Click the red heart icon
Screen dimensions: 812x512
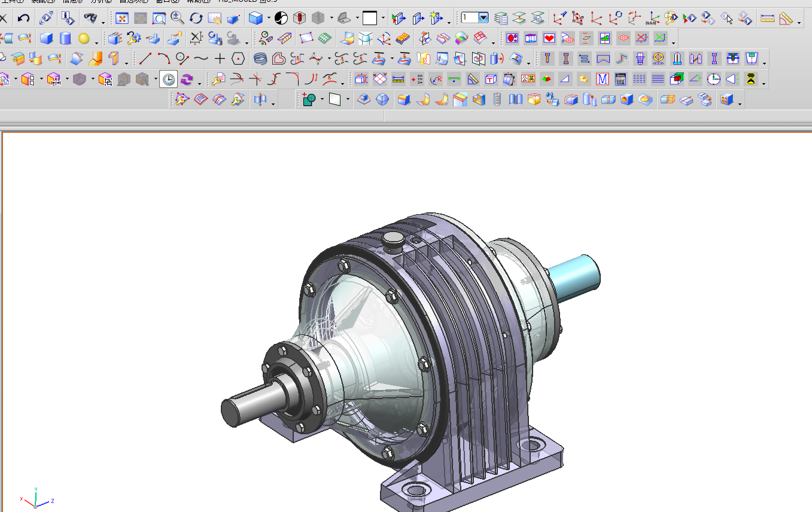[549, 39]
